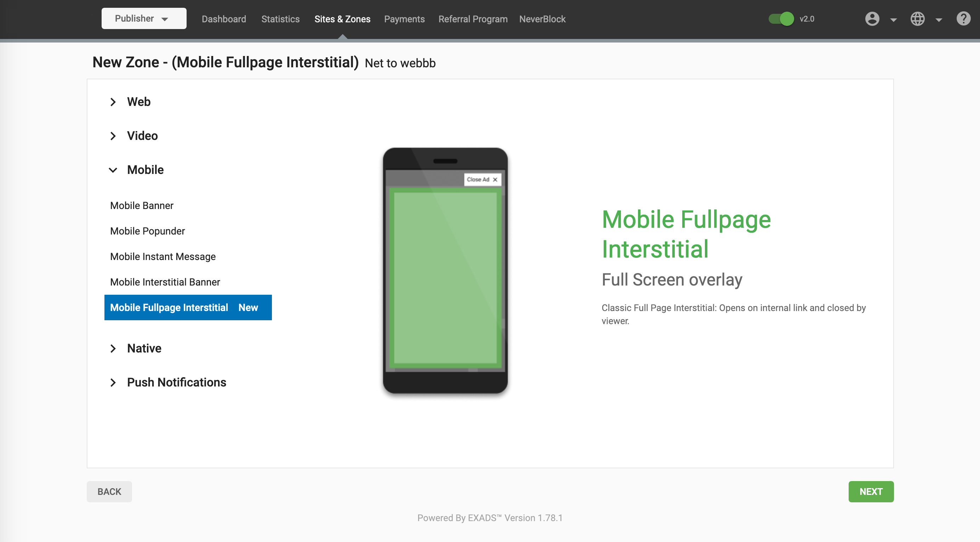The height and width of the screenshot is (542, 980).
Task: Expand the Push Notifications category
Action: coord(176,382)
